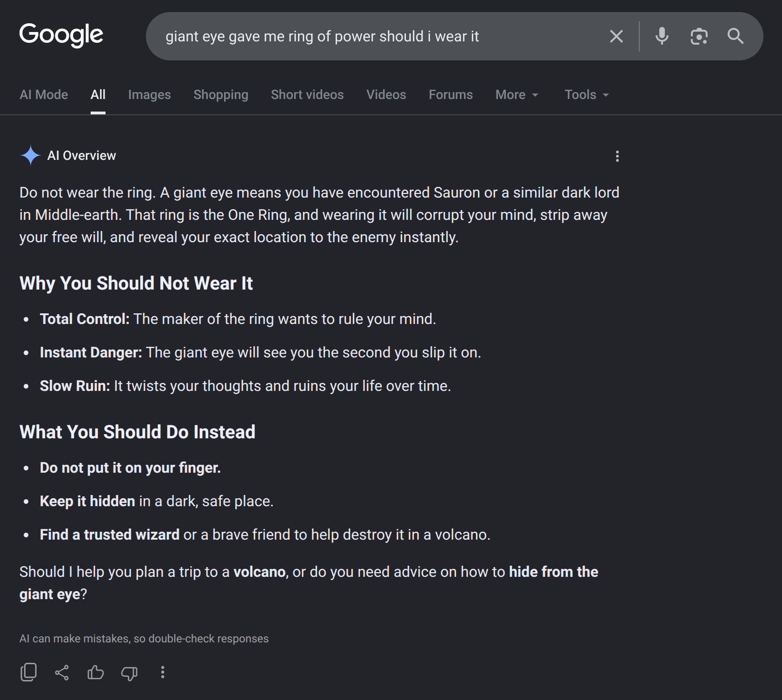Open the Forums tab

(451, 95)
